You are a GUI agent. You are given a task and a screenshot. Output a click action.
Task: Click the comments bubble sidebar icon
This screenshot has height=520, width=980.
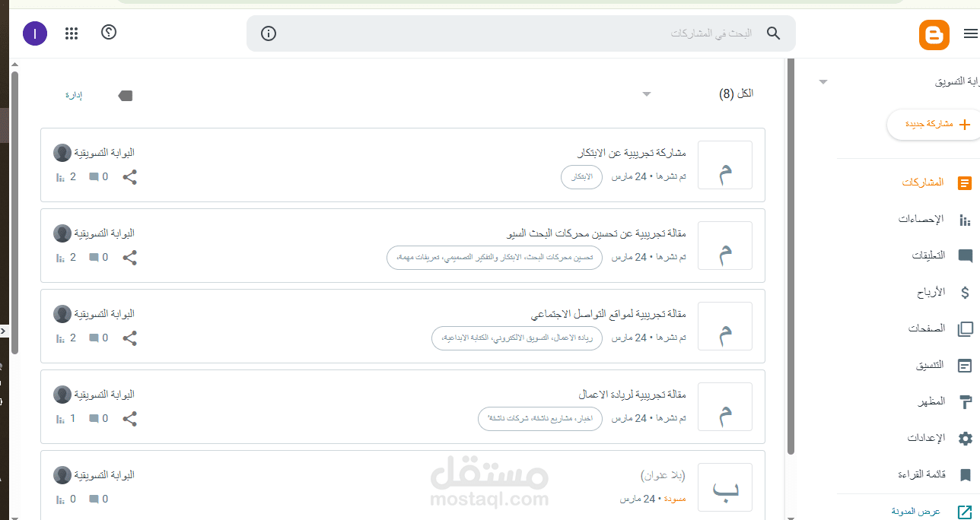click(x=965, y=256)
